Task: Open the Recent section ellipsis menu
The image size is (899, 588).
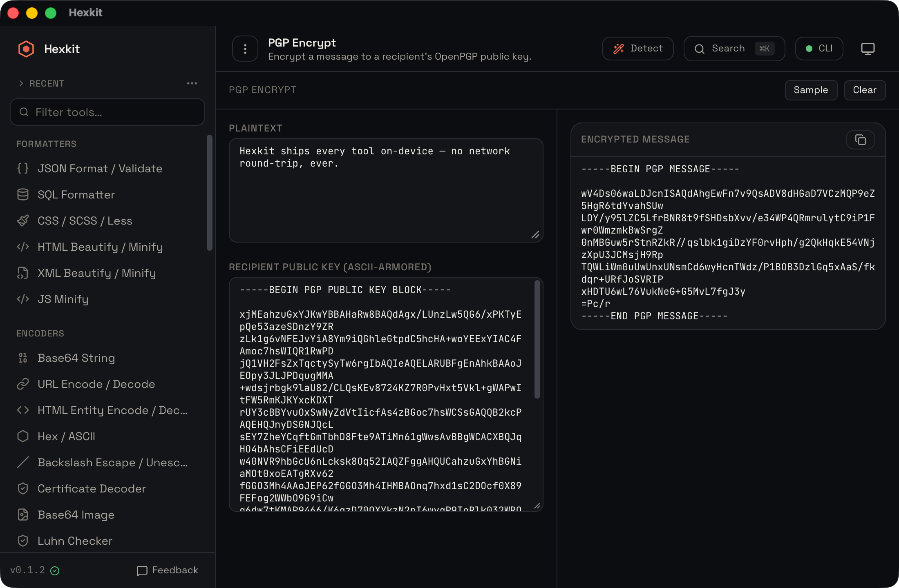Action: (x=192, y=83)
